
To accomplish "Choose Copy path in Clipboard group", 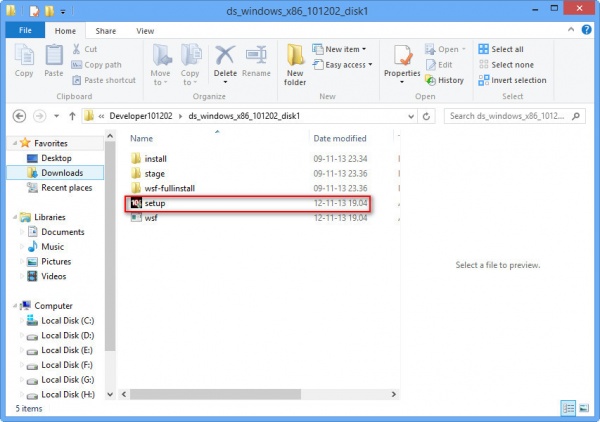I will point(97,65).
